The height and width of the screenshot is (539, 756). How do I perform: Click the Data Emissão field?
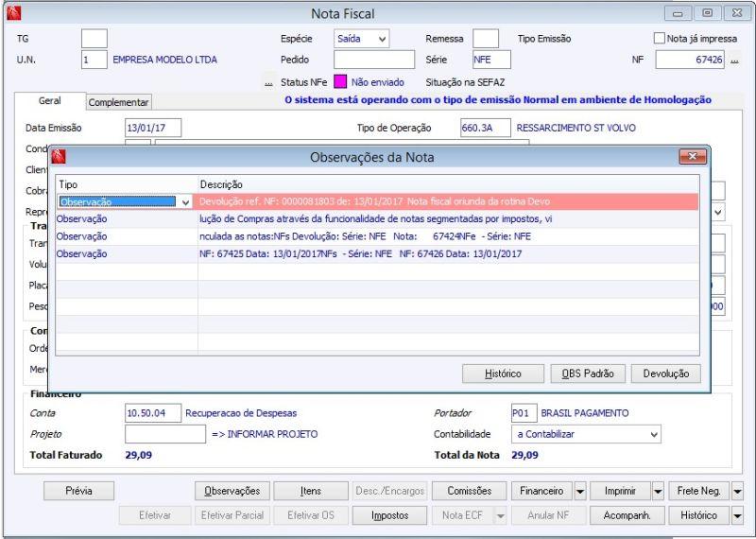pos(153,128)
